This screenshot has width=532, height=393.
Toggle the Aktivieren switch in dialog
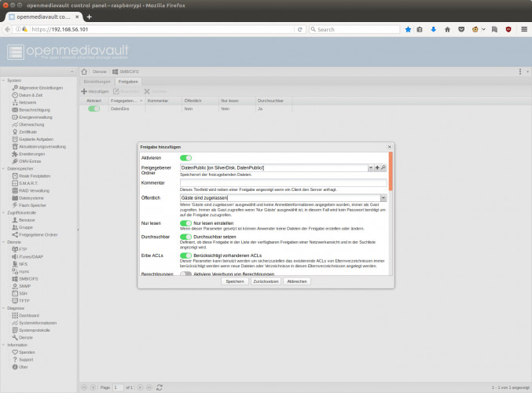(185, 158)
